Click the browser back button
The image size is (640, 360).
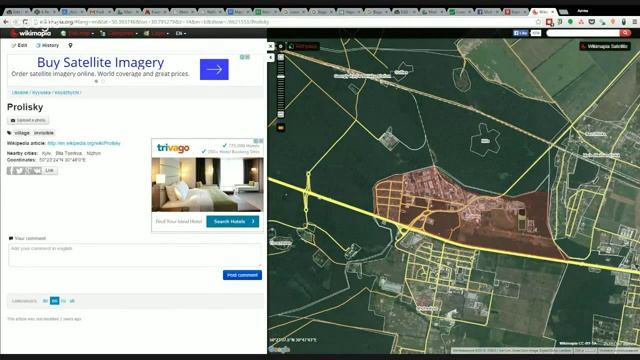pos(6,22)
